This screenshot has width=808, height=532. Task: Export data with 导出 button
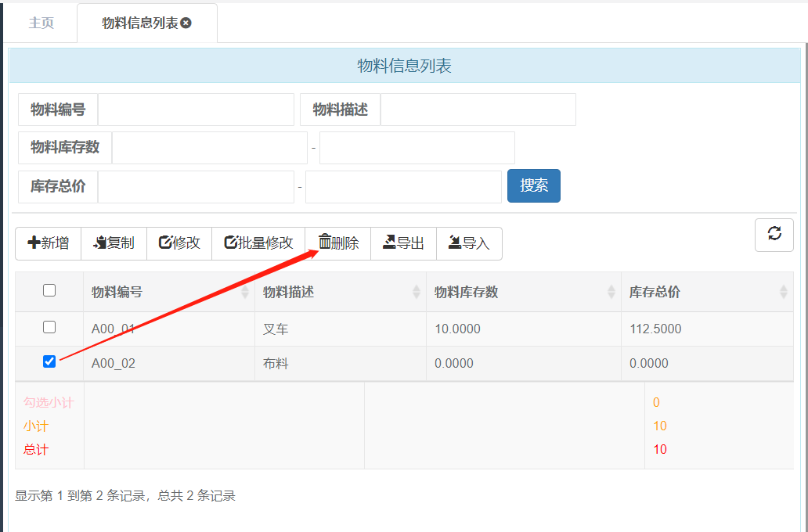coord(403,243)
